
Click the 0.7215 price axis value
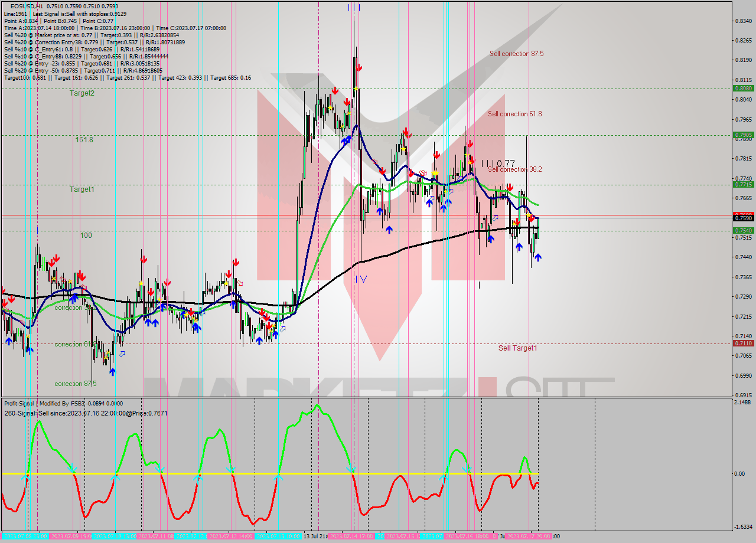point(743,316)
